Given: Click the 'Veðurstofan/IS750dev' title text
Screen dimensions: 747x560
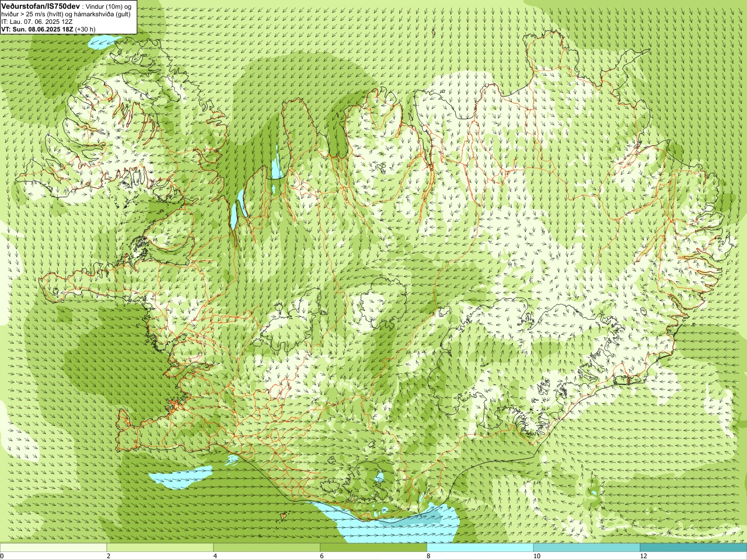Looking at the screenshot, I should pyautogui.click(x=40, y=5).
